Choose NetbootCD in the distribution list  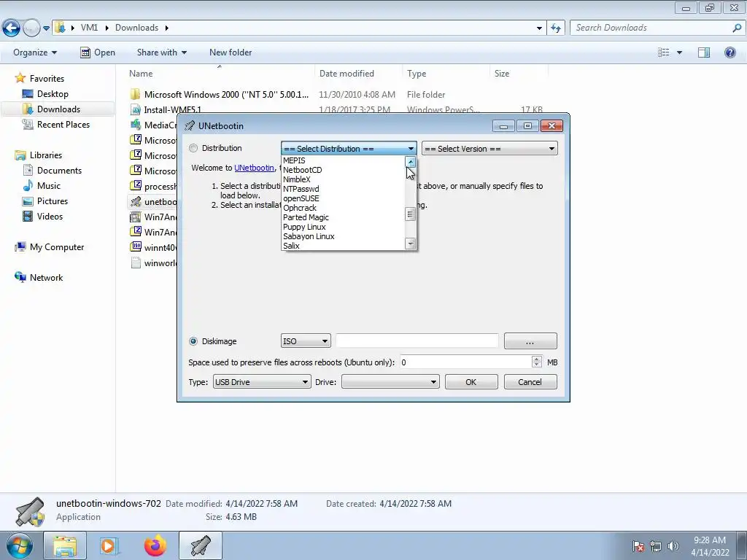point(303,170)
